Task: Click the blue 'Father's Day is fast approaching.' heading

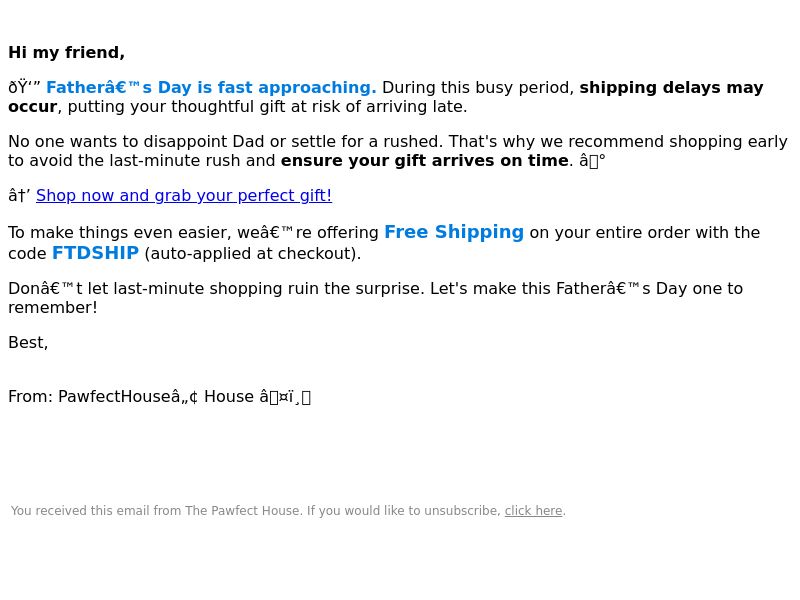Action: (211, 87)
